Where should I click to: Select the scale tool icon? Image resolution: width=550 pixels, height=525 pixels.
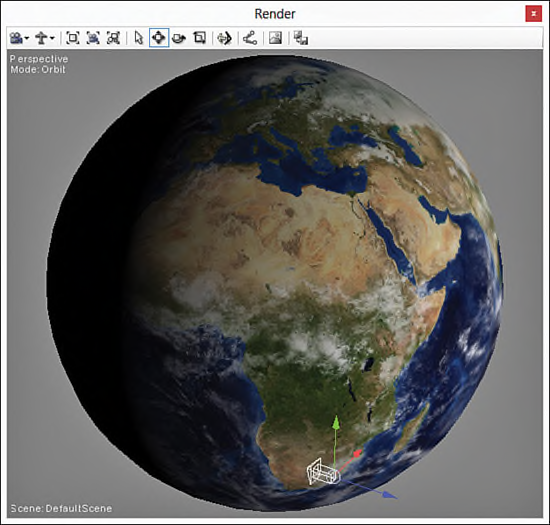click(x=200, y=38)
